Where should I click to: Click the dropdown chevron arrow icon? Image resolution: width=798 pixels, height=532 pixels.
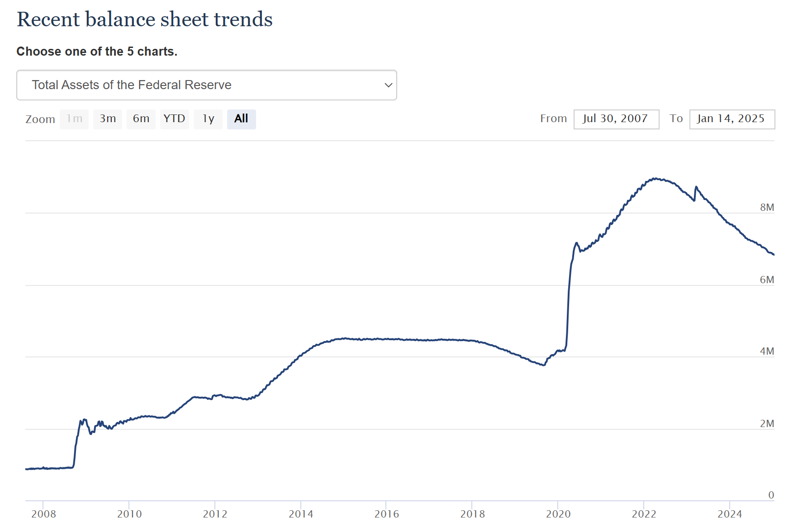(388, 85)
